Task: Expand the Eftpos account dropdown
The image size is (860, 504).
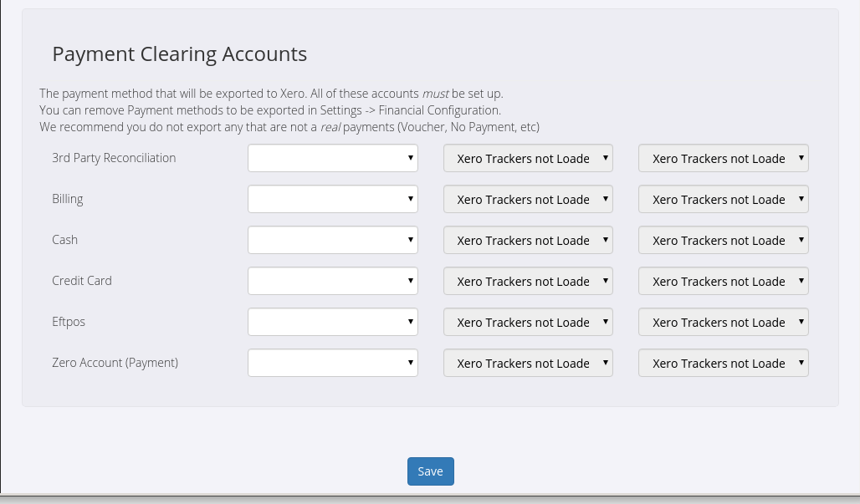Action: (332, 322)
